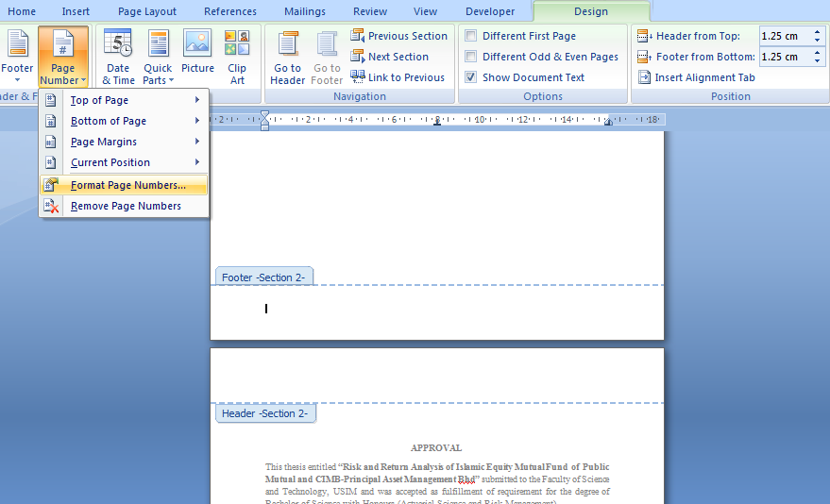Click Go to Header
This screenshot has height=504, width=830.
[x=287, y=57]
